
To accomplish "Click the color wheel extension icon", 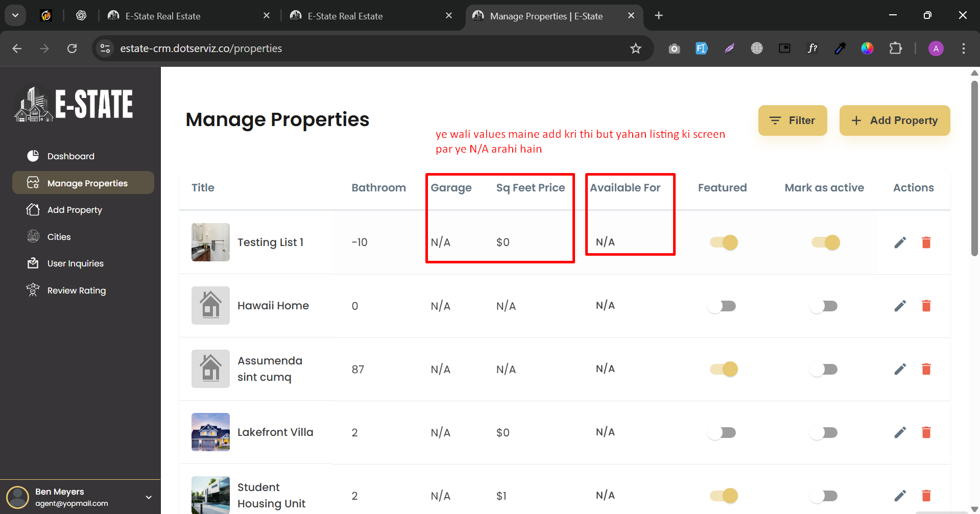I will 867,48.
